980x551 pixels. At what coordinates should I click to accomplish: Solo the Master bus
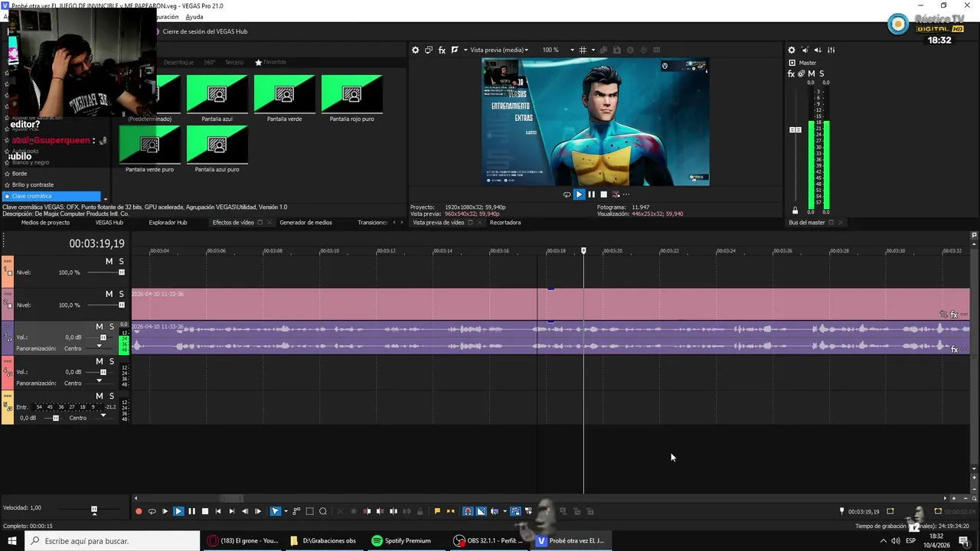822,74
